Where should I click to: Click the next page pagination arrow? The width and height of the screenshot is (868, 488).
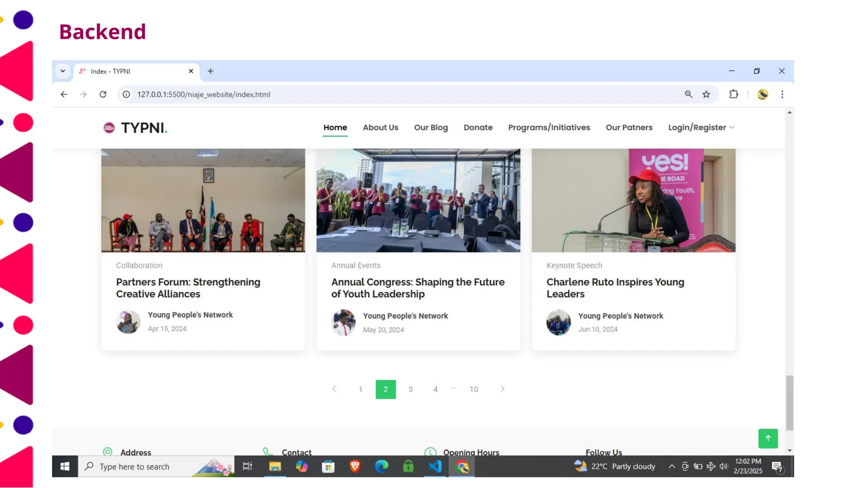(x=503, y=389)
